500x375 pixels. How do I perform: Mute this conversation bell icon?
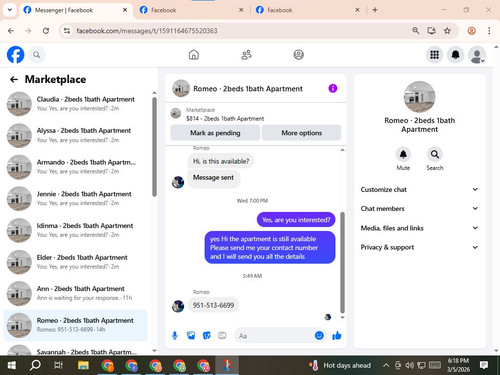403,154
